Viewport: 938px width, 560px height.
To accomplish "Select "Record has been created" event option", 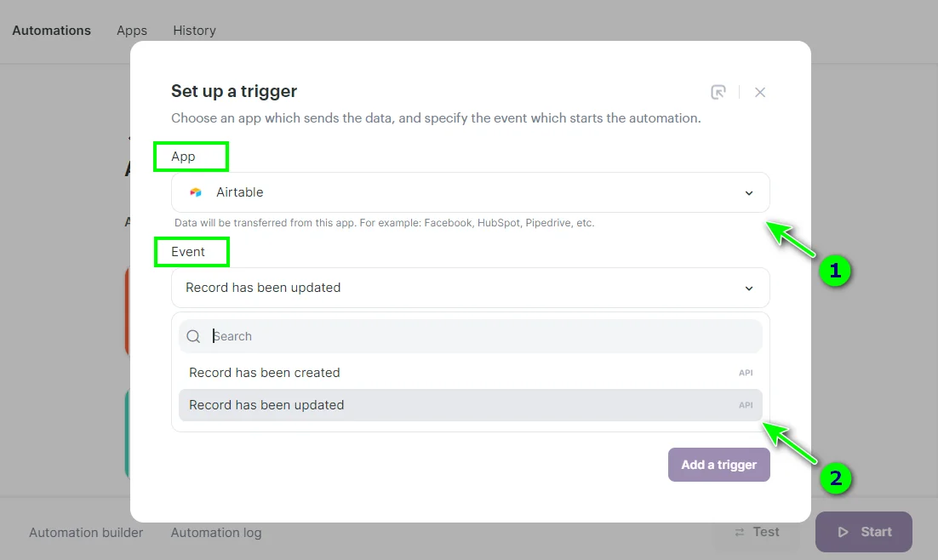I will coord(265,373).
